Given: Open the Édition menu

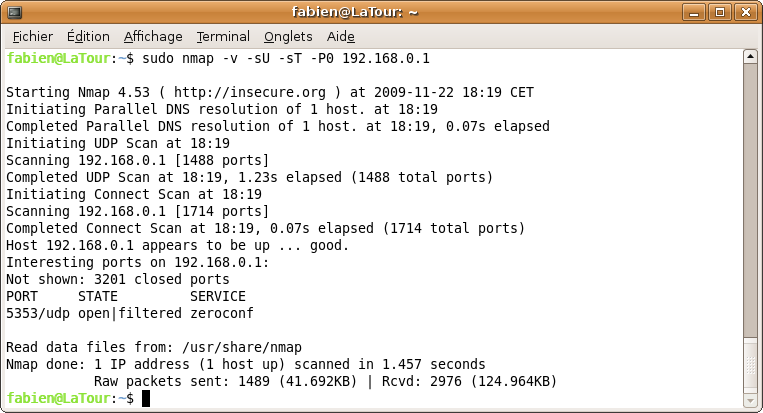Looking at the screenshot, I should pos(88,36).
